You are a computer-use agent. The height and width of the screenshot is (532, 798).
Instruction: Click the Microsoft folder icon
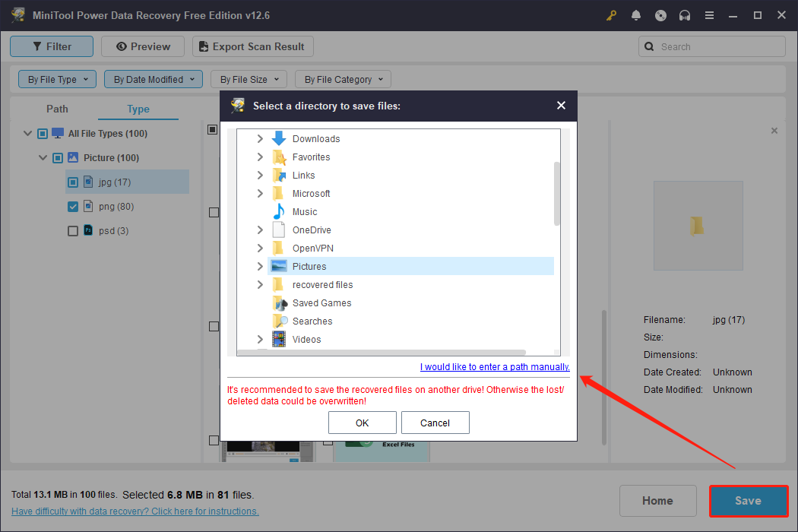tap(278, 194)
